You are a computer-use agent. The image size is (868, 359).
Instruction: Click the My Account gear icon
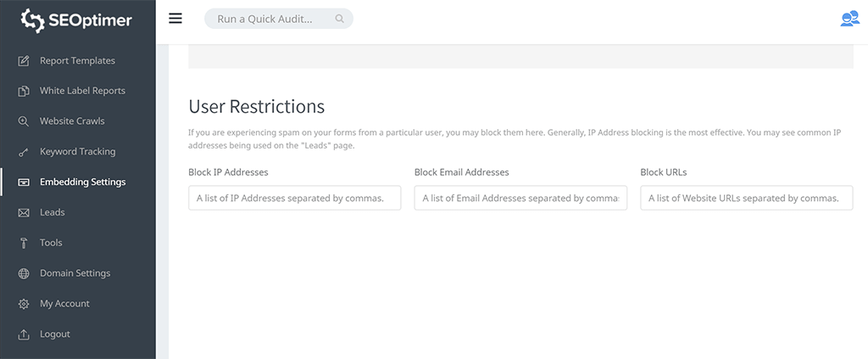(x=24, y=304)
